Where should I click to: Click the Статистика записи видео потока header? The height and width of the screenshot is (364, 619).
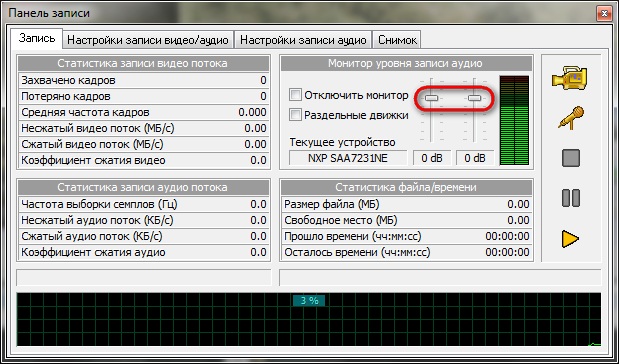click(x=144, y=64)
